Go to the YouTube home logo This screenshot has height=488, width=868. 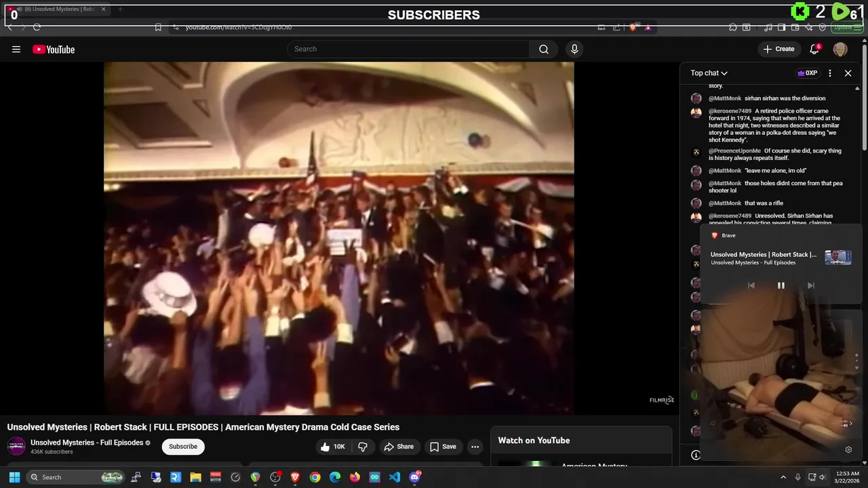(54, 49)
